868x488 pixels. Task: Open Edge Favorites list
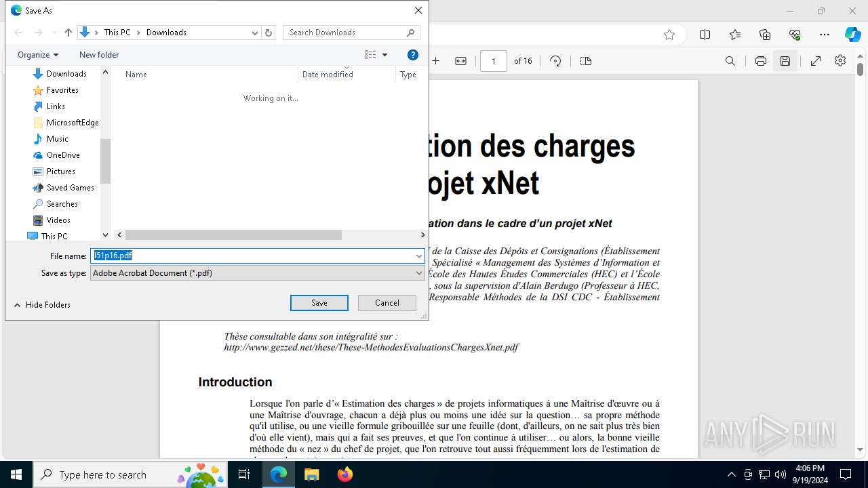pyautogui.click(x=735, y=35)
